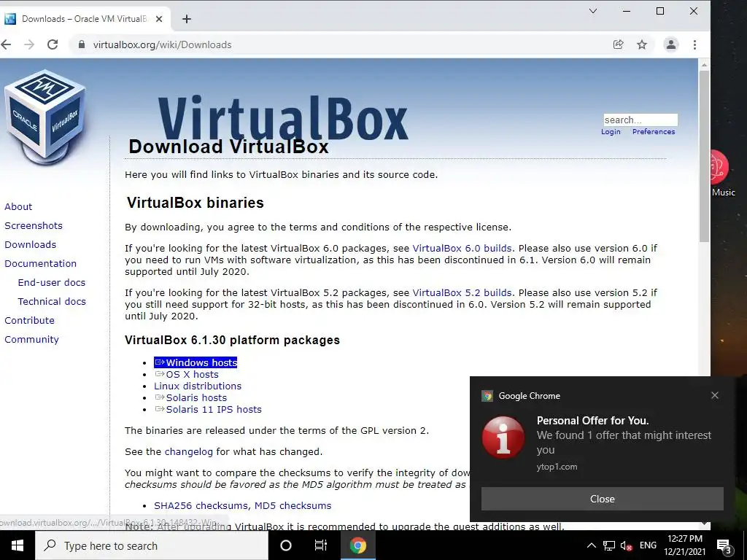Open Downloads in the sidebar
Viewport: 747px width, 560px height.
pyautogui.click(x=30, y=245)
